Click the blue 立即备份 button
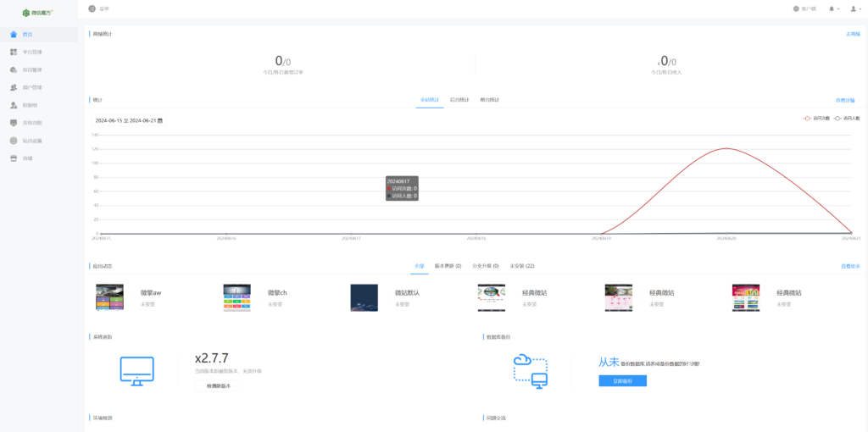This screenshot has width=868, height=432. [622, 381]
